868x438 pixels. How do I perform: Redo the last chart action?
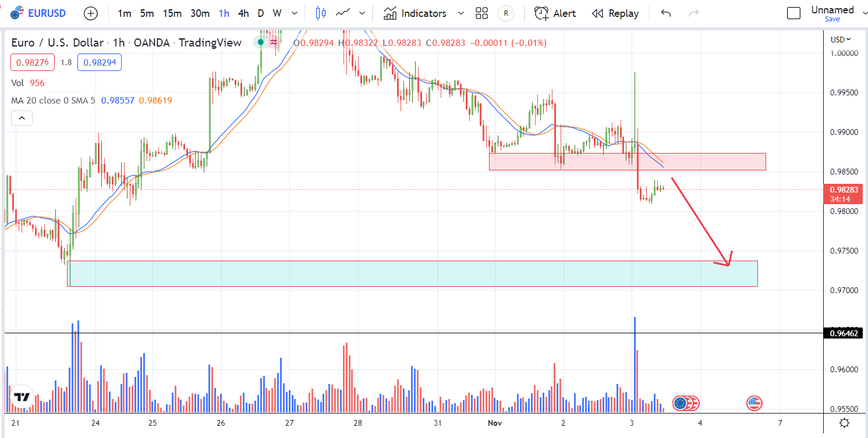coord(693,13)
